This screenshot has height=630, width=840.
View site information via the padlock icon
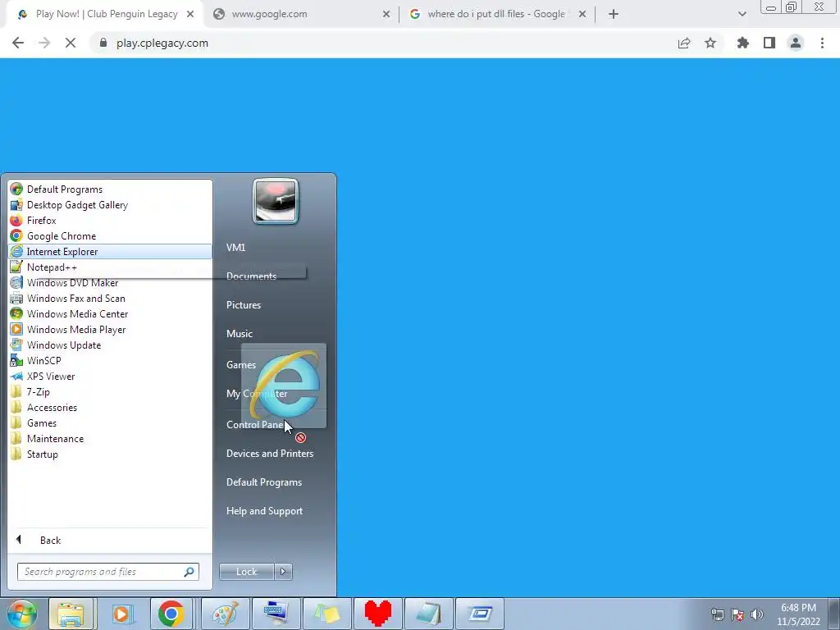coord(103,43)
